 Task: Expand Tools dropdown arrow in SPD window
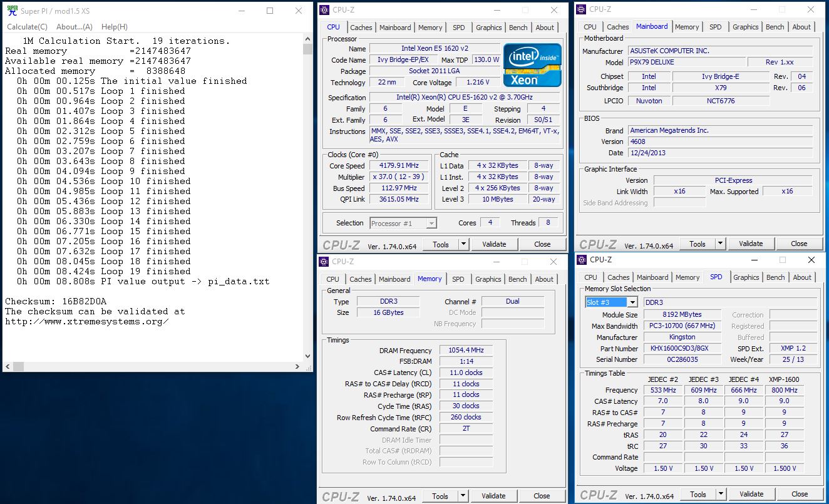721,494
